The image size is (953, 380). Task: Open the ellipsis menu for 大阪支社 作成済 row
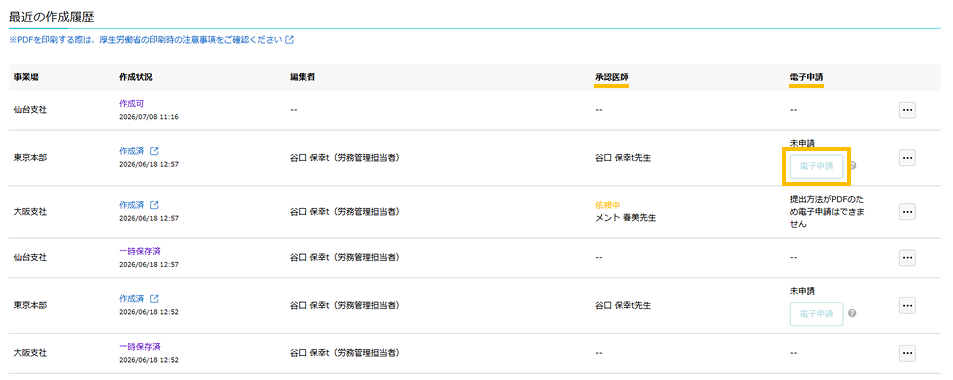tap(907, 212)
